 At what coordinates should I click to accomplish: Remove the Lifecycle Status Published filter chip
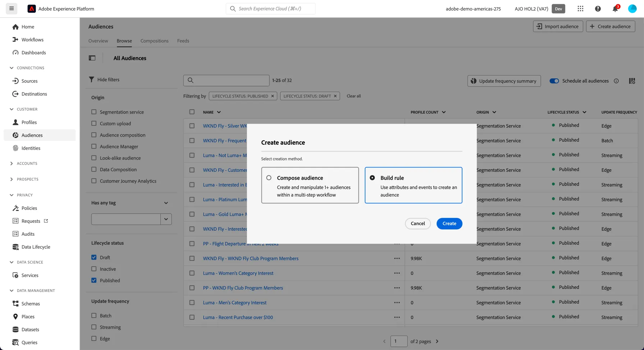[272, 96]
